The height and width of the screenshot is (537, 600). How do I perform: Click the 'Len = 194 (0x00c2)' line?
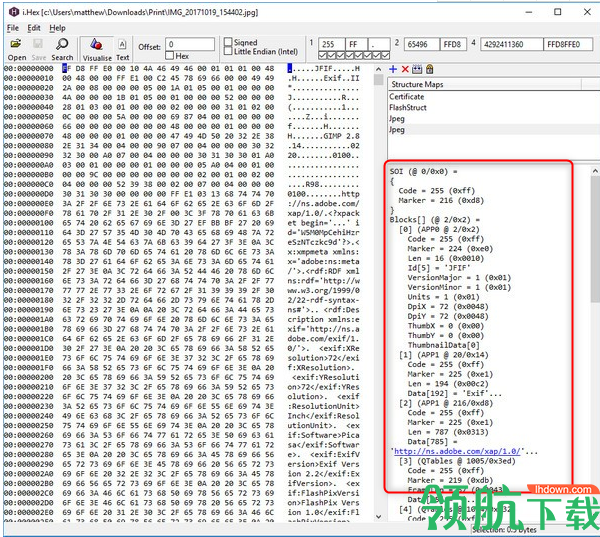pyautogui.click(x=448, y=384)
